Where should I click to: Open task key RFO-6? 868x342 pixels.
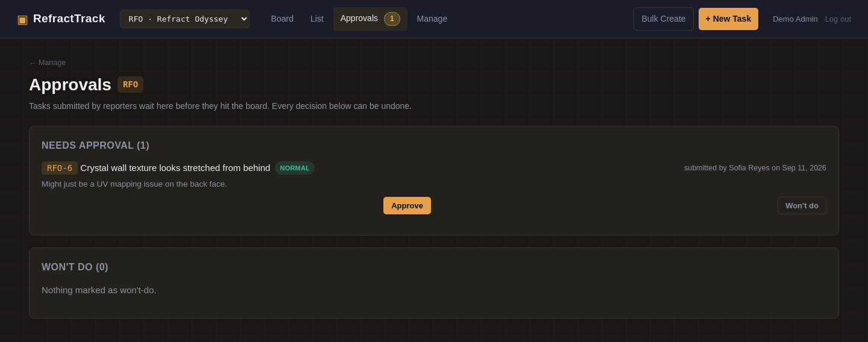(60, 168)
